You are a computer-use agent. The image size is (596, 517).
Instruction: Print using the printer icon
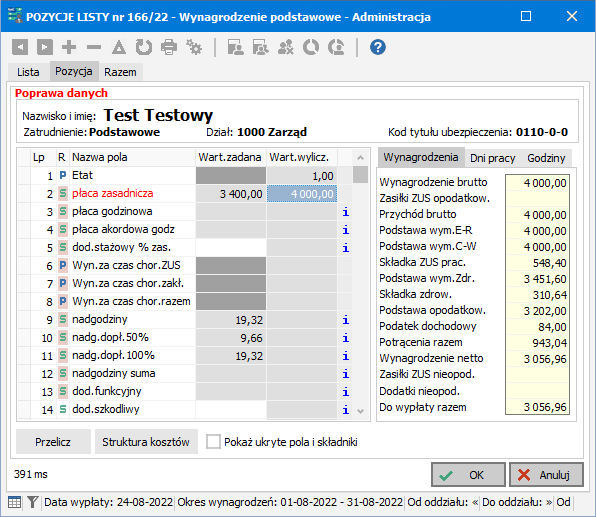[169, 48]
